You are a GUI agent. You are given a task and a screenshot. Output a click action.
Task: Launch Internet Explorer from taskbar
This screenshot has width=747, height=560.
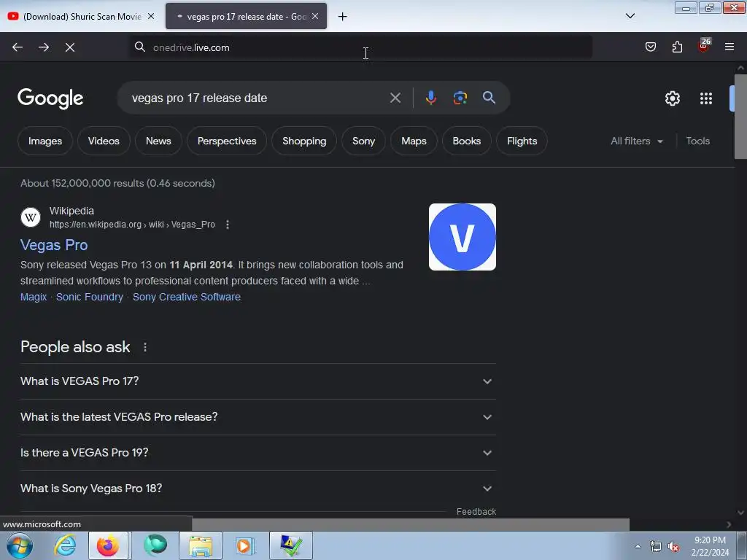pyautogui.click(x=65, y=545)
